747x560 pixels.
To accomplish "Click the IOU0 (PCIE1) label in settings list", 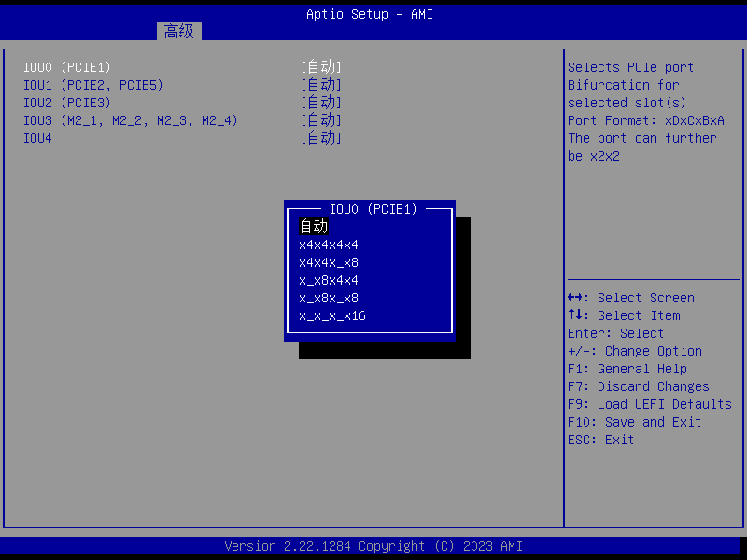I will coord(67,67).
